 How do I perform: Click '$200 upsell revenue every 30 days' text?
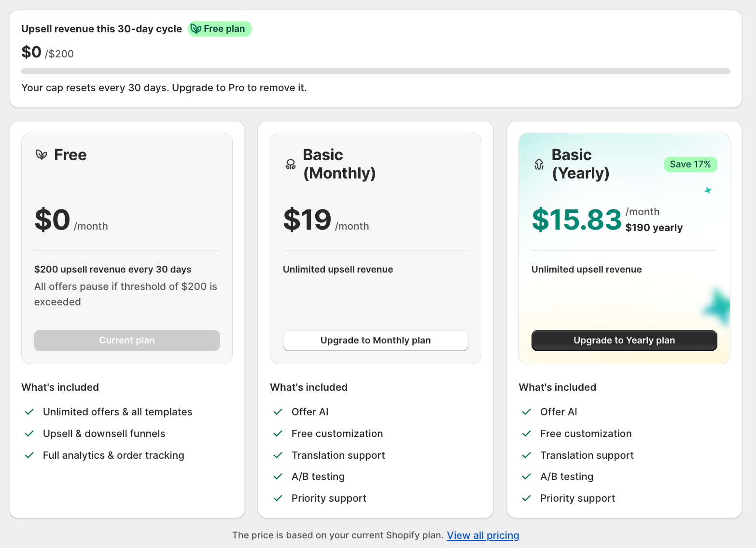(113, 270)
